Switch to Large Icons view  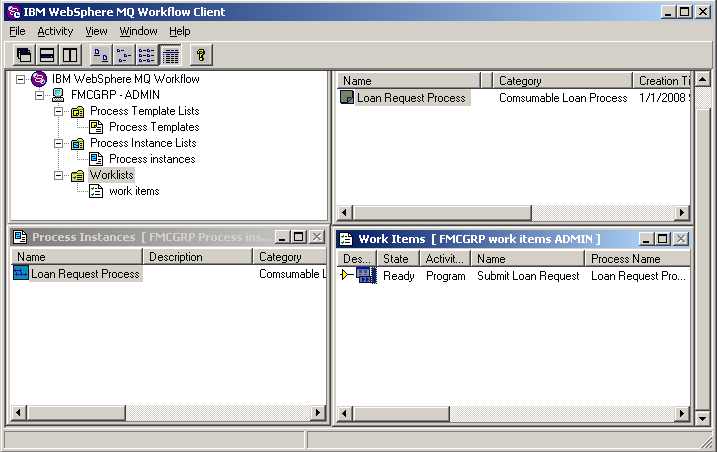(x=101, y=55)
